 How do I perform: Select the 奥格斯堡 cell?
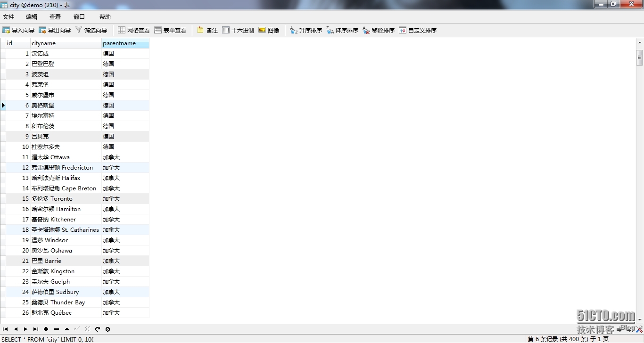[66, 106]
